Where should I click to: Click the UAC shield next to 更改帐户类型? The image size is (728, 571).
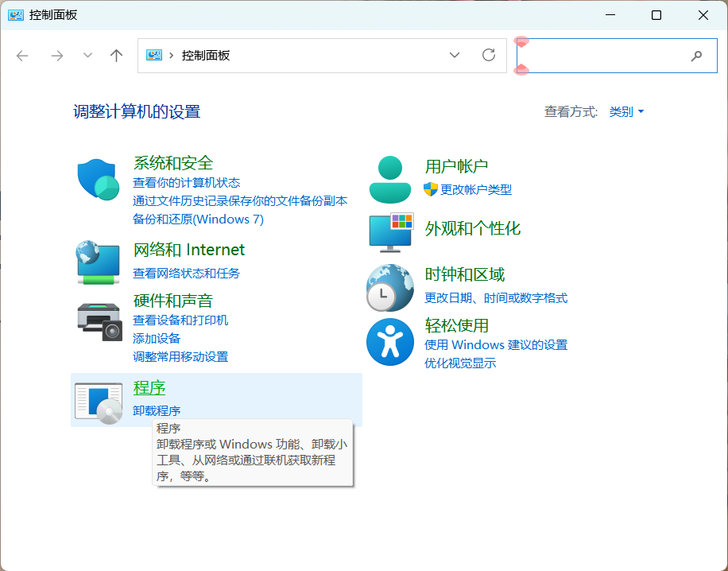pyautogui.click(x=431, y=189)
